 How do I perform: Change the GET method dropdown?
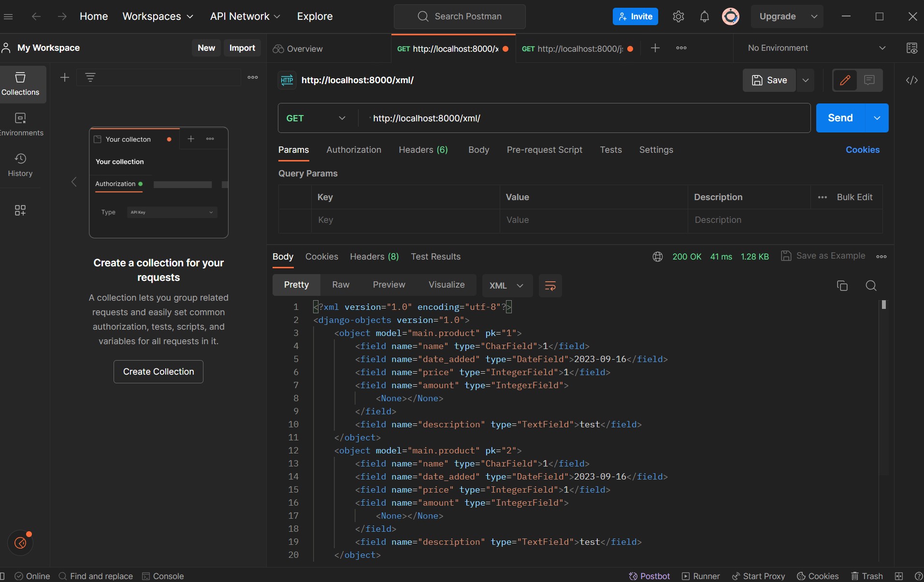click(317, 118)
